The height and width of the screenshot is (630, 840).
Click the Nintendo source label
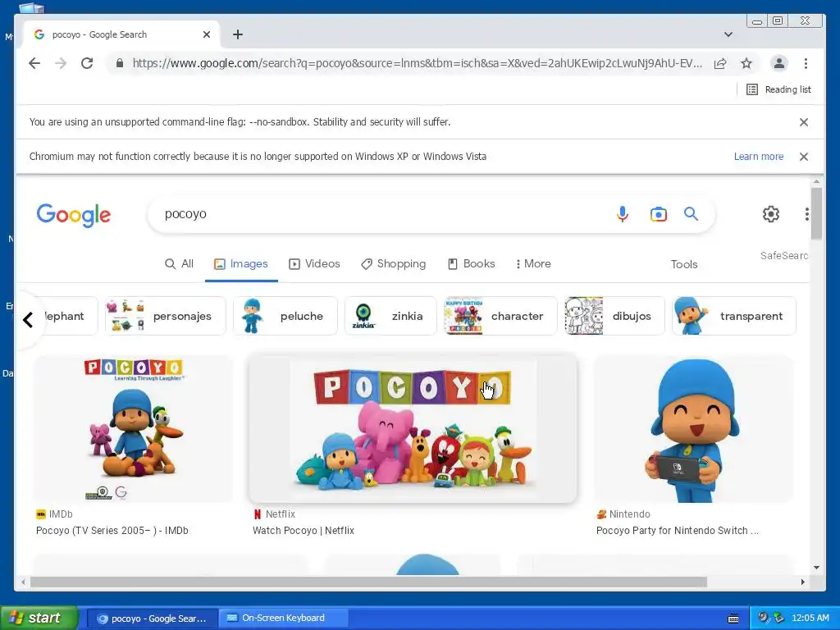[x=623, y=514]
